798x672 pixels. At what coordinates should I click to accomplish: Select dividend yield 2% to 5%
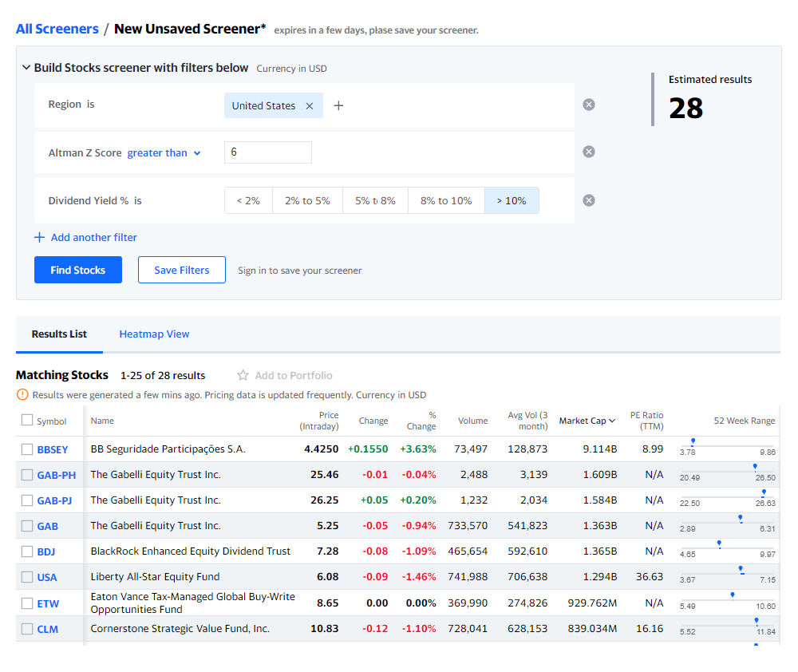(x=307, y=200)
